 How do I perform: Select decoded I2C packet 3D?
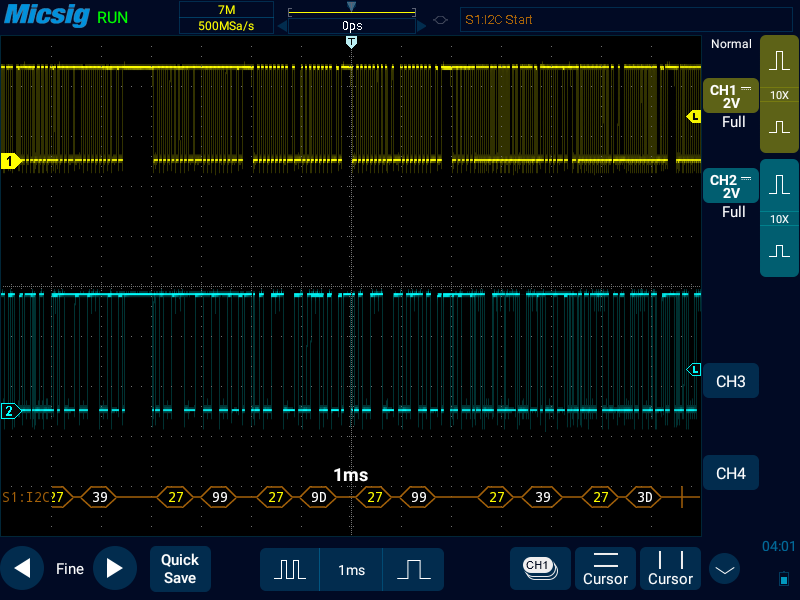pos(644,497)
